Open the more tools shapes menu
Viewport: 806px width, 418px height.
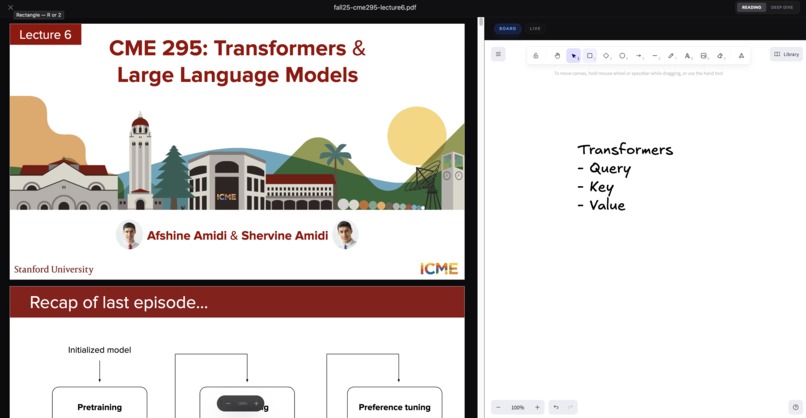(x=741, y=56)
